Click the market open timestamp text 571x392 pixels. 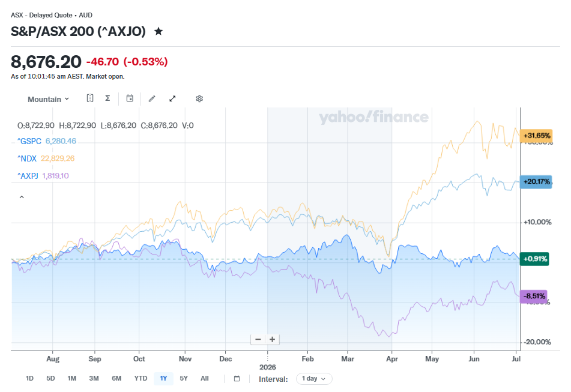point(68,76)
